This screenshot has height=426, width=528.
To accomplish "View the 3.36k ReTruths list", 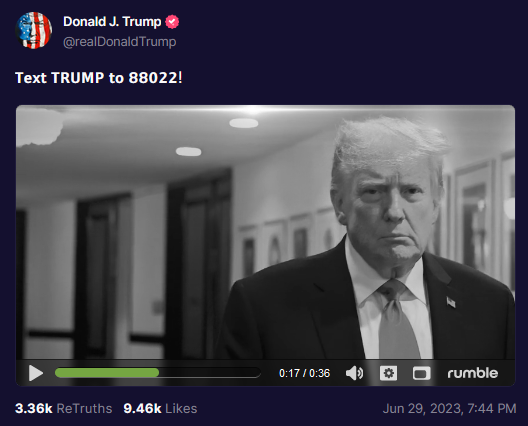I will click(64, 408).
